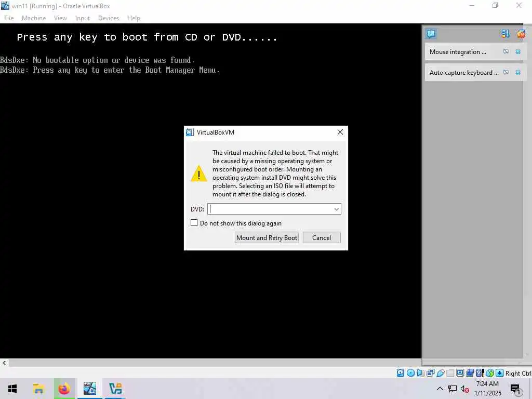The image size is (532, 399).
Task: Click the hard disk activity status icon
Action: click(x=401, y=373)
